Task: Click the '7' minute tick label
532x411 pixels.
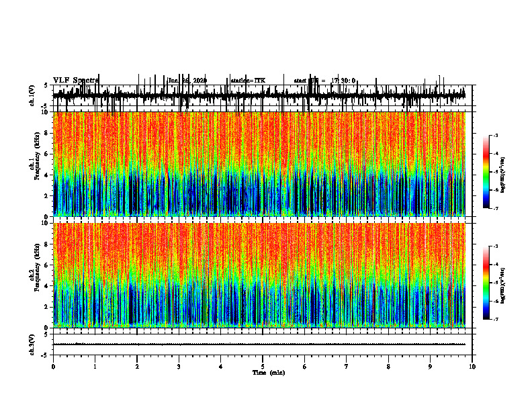Action: (x=347, y=367)
